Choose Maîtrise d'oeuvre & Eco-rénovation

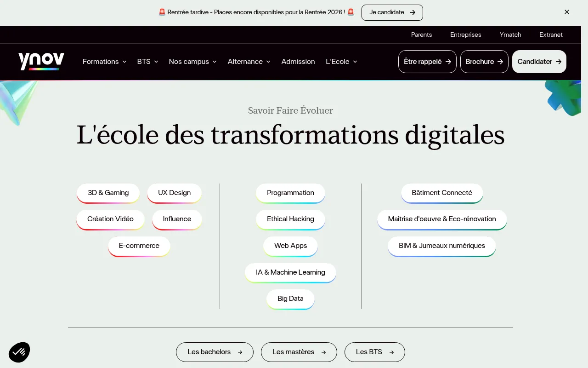(x=442, y=219)
